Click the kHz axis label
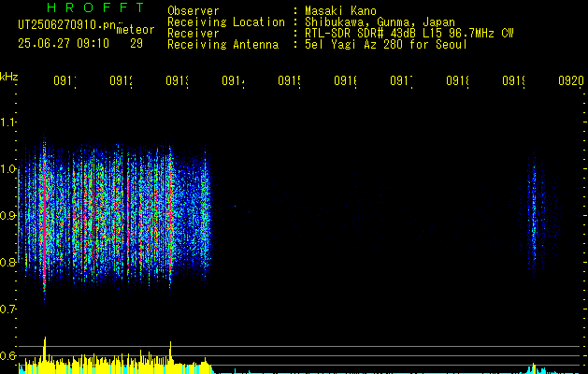Viewport: 588px width, 374px height. click(8, 77)
